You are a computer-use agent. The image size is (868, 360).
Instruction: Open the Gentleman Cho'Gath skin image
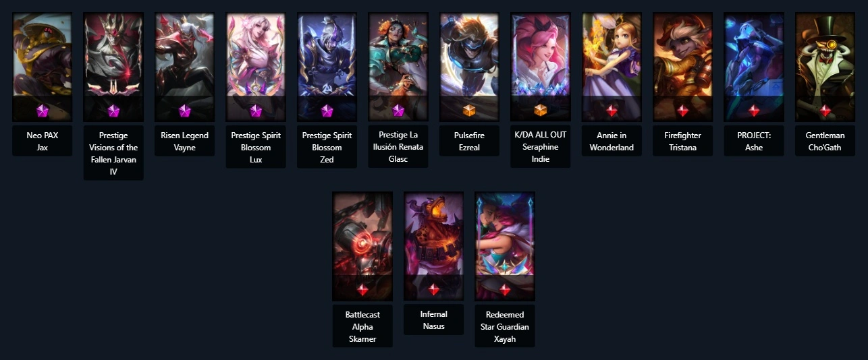click(x=825, y=67)
